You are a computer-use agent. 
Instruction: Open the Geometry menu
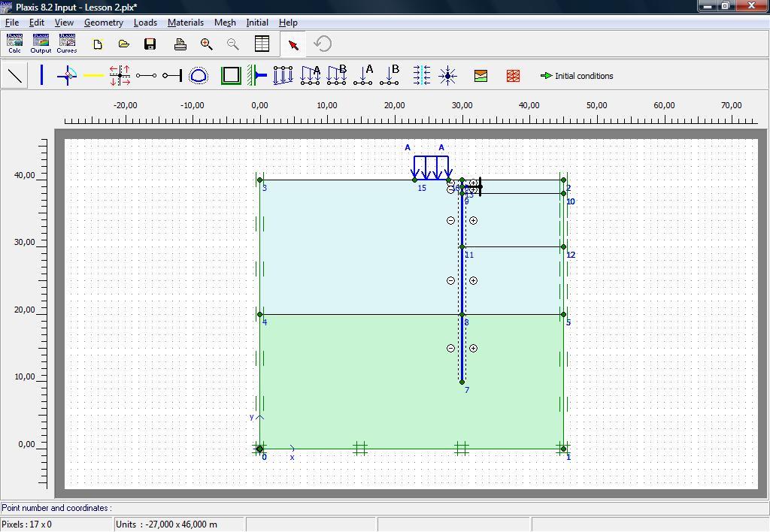pyautogui.click(x=104, y=23)
